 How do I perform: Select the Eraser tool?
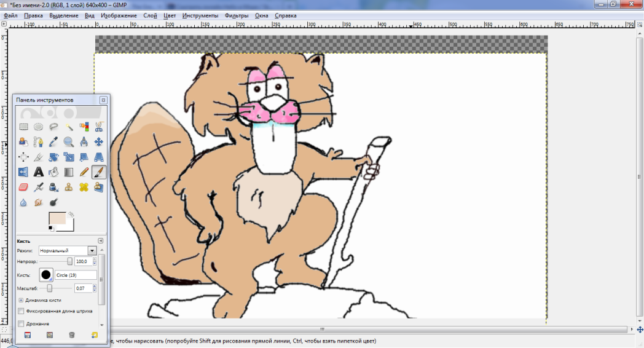point(23,188)
